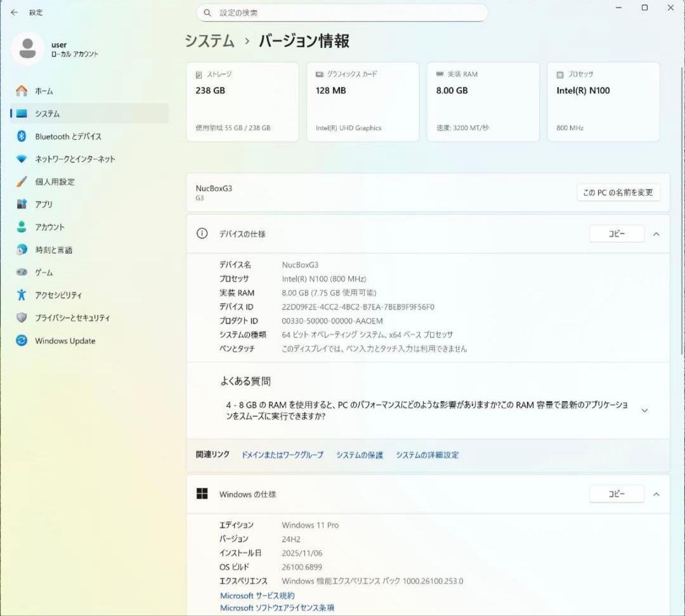The width and height of the screenshot is (685, 616).
Task: Click the storage card disk icon
Action: [199, 75]
